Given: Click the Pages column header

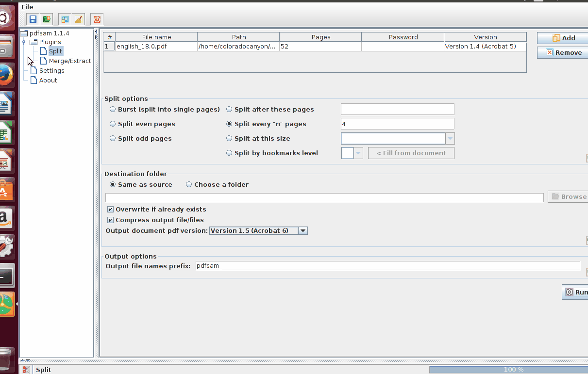Looking at the screenshot, I should (x=320, y=37).
